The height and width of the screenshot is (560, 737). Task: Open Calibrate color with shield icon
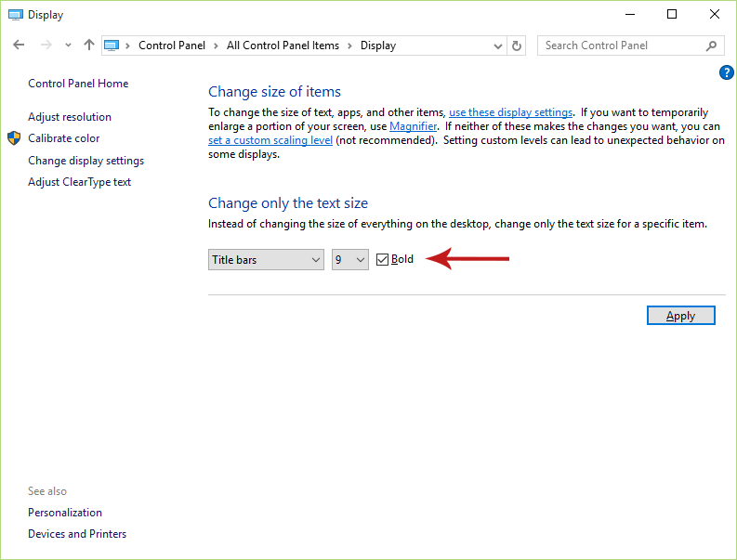pos(63,138)
